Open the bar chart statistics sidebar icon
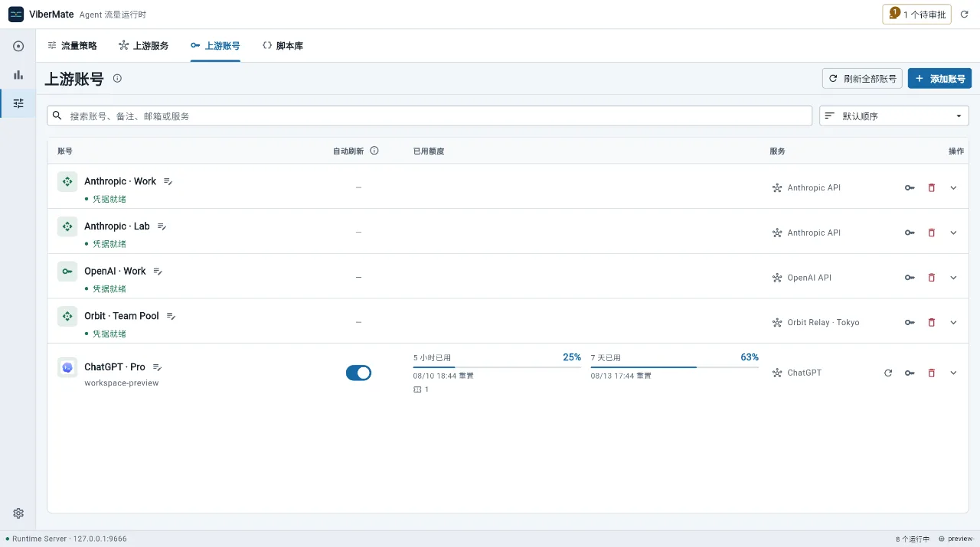This screenshot has height=547, width=980. [x=18, y=74]
